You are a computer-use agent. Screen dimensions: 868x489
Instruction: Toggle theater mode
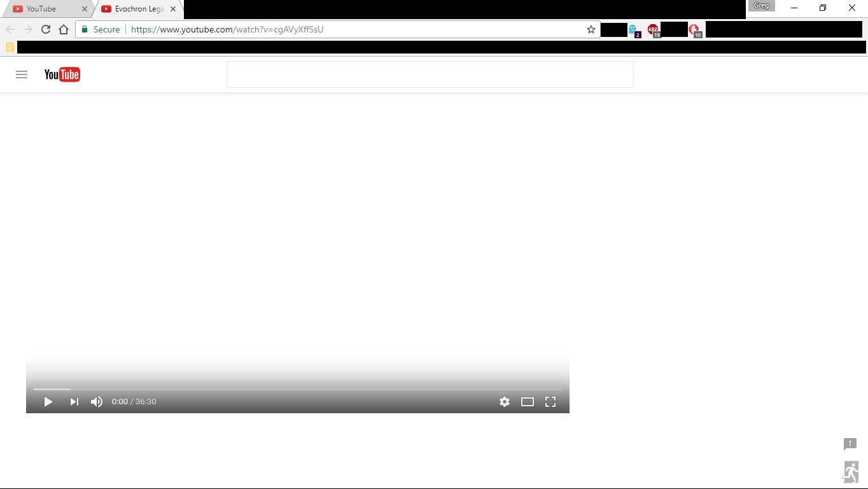[x=528, y=402]
